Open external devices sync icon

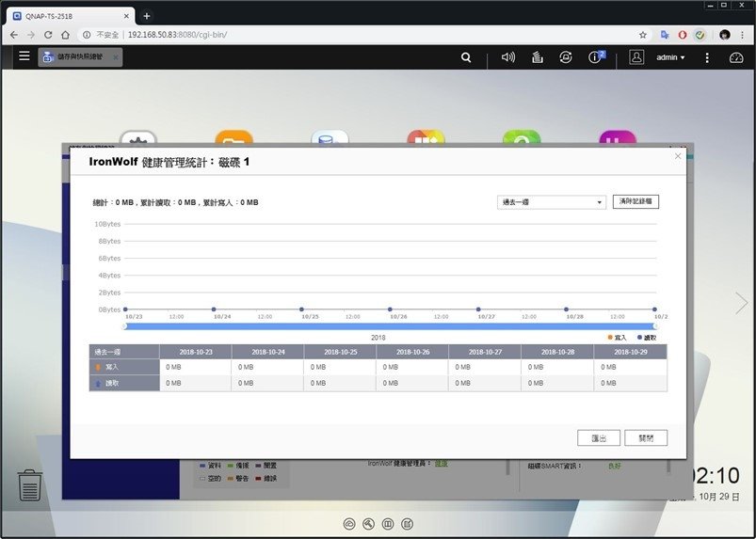pos(566,57)
